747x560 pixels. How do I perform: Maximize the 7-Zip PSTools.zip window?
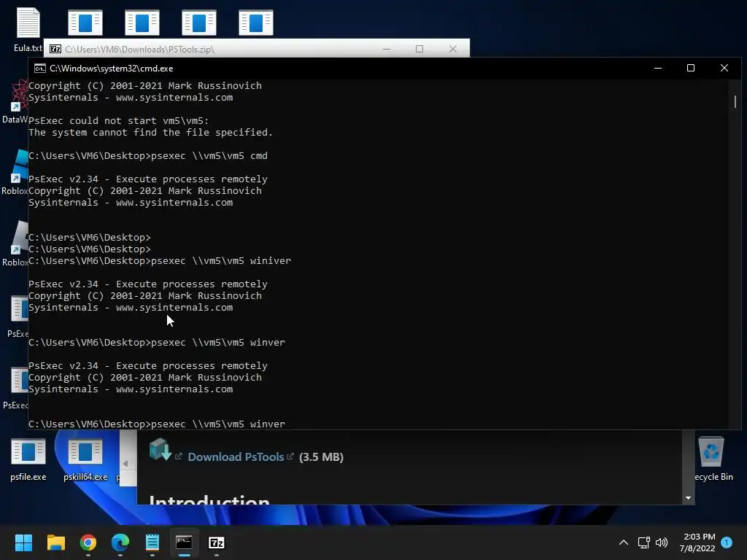[x=419, y=49]
